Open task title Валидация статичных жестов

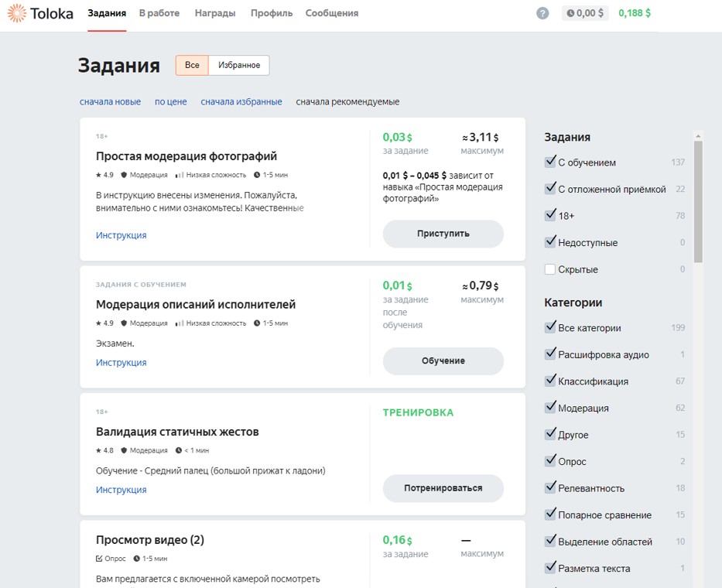pyautogui.click(x=177, y=432)
